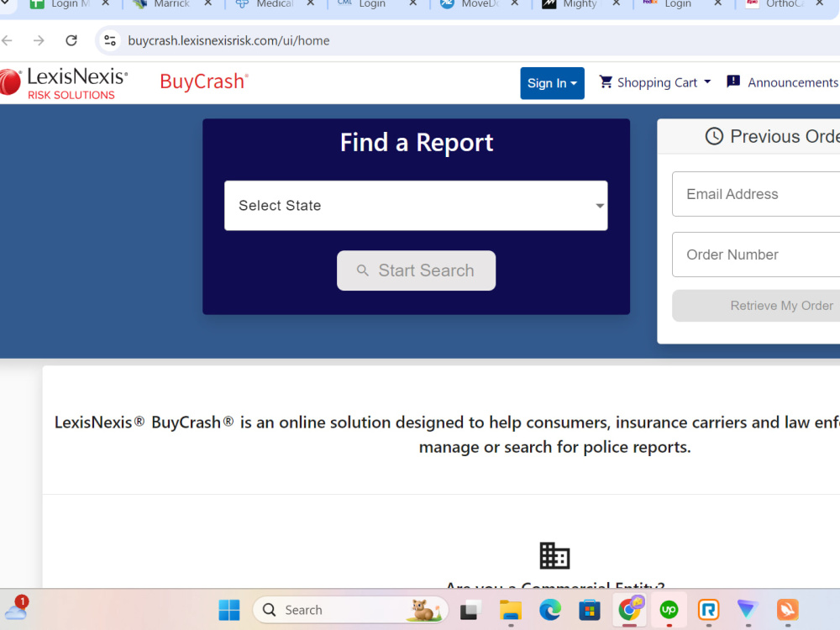Click the Announcements icon
Screen dimensions: 840x630
733,82
